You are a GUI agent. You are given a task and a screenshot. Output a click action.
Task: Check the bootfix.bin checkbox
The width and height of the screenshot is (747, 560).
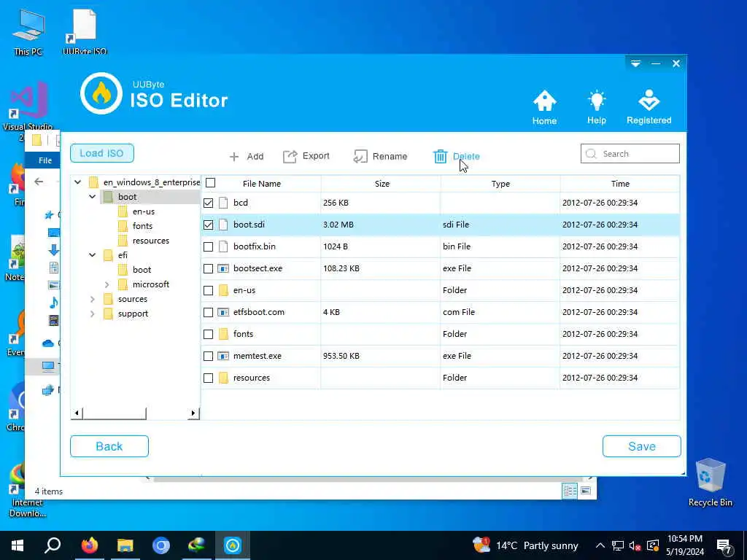(x=208, y=246)
